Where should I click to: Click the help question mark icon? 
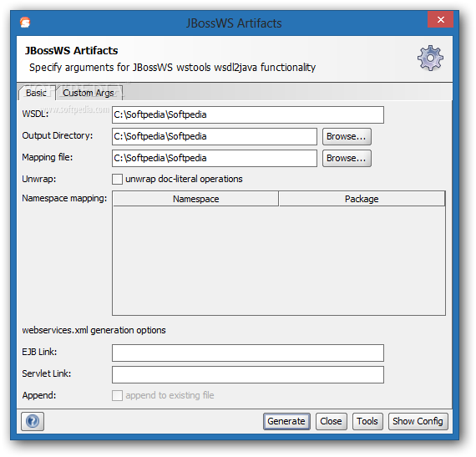click(33, 421)
